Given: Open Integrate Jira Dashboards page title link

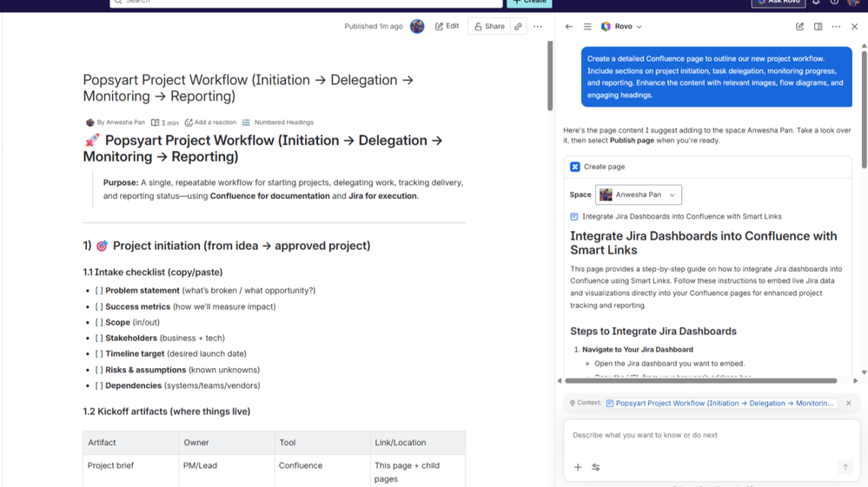Looking at the screenshot, I should point(681,216).
